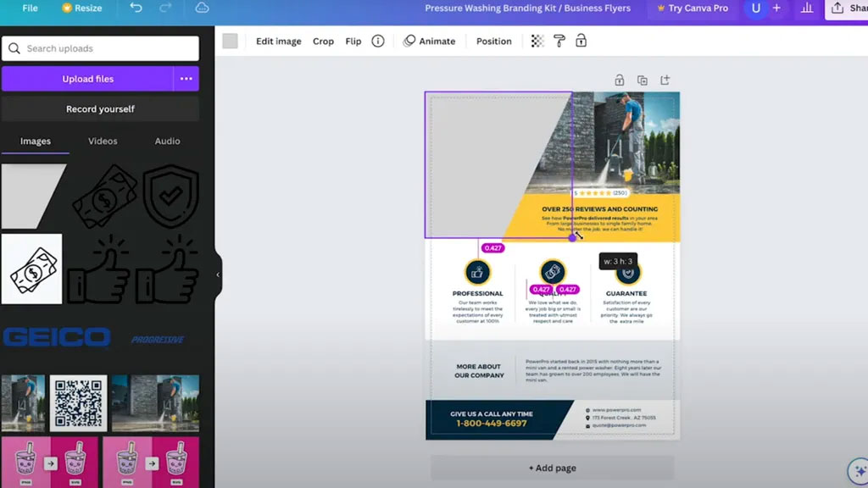Viewport: 868px width, 488px height.
Task: Click the gray color swatch in toolbar
Action: point(230,41)
